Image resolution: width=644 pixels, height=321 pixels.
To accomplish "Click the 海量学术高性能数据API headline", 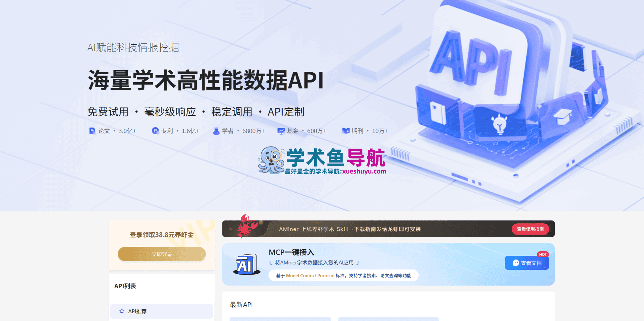I will (206, 80).
